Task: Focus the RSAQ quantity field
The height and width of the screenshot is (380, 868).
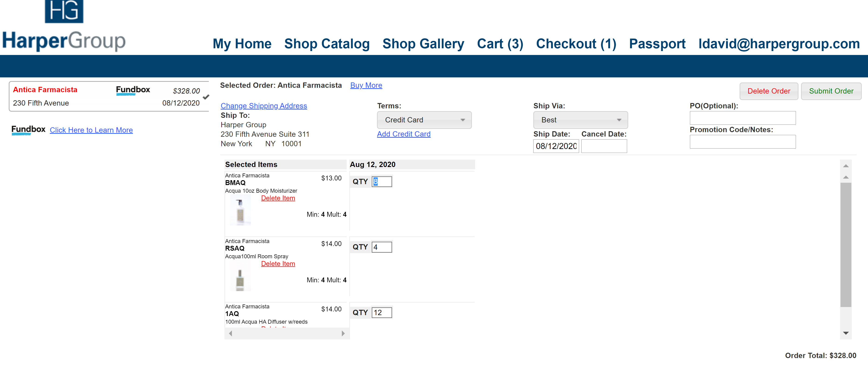Action: click(382, 247)
